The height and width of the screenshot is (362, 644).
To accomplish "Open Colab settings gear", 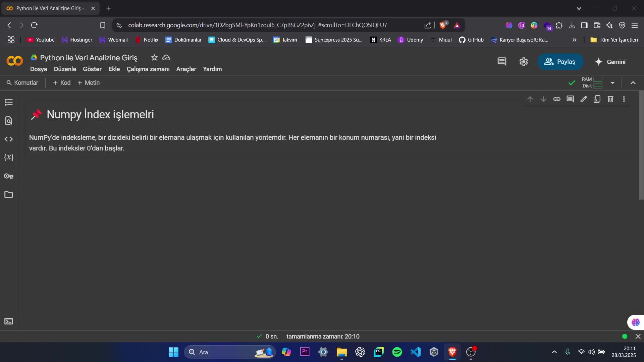I will pyautogui.click(x=524, y=62).
